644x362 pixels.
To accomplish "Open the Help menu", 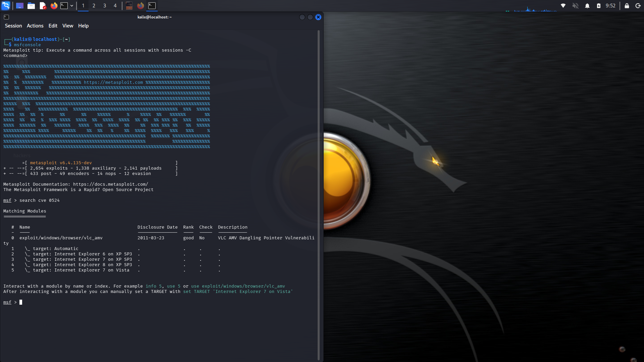I will coord(84,26).
